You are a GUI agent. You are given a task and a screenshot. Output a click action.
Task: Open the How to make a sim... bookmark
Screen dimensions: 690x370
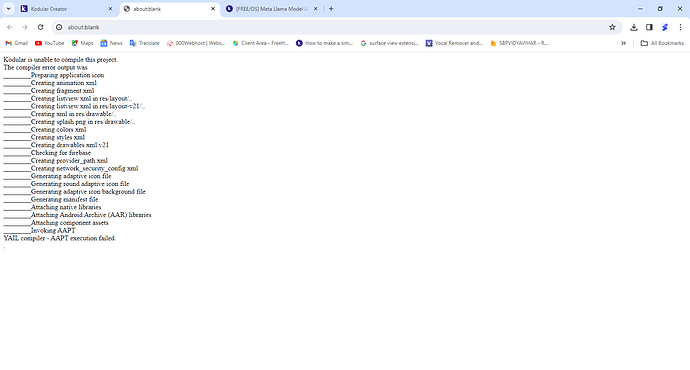click(x=324, y=43)
